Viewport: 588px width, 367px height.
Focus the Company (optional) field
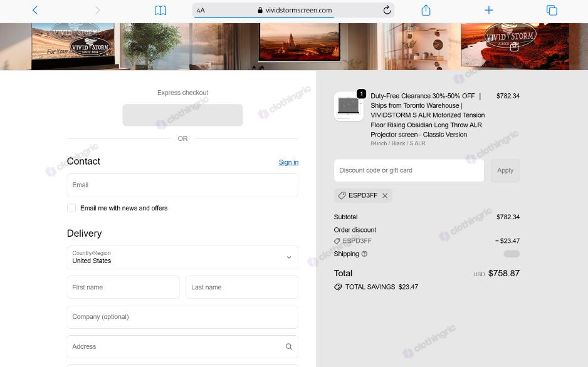pyautogui.click(x=182, y=317)
